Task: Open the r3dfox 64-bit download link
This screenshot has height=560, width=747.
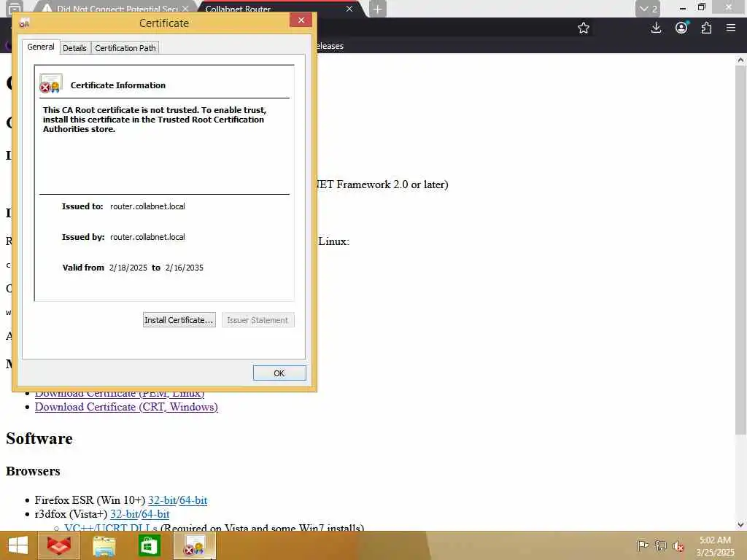Action: pyautogui.click(x=155, y=514)
